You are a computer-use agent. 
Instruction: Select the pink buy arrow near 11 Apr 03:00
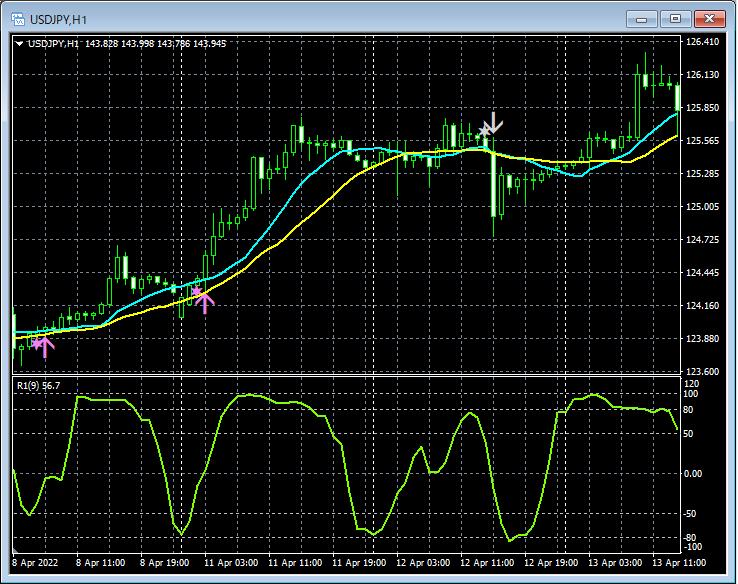205,303
